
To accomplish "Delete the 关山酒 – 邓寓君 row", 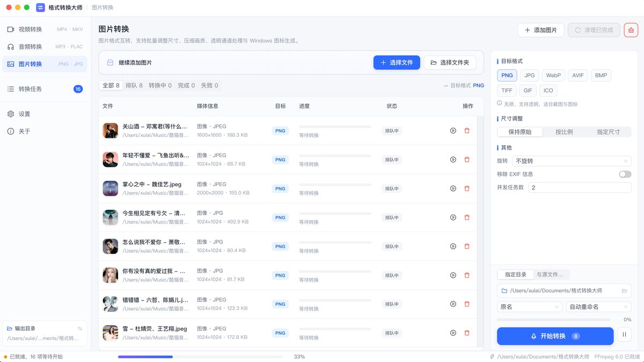I will point(466,130).
